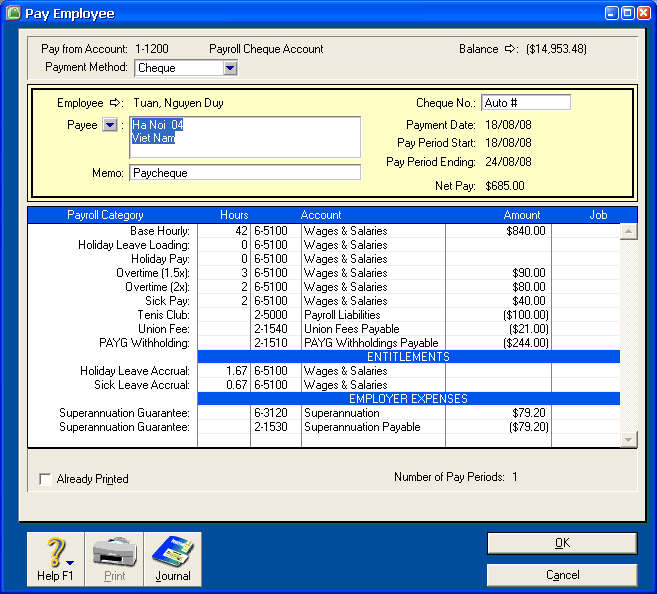657x594 pixels.
Task: Click into the Memo text field
Action: click(245, 173)
